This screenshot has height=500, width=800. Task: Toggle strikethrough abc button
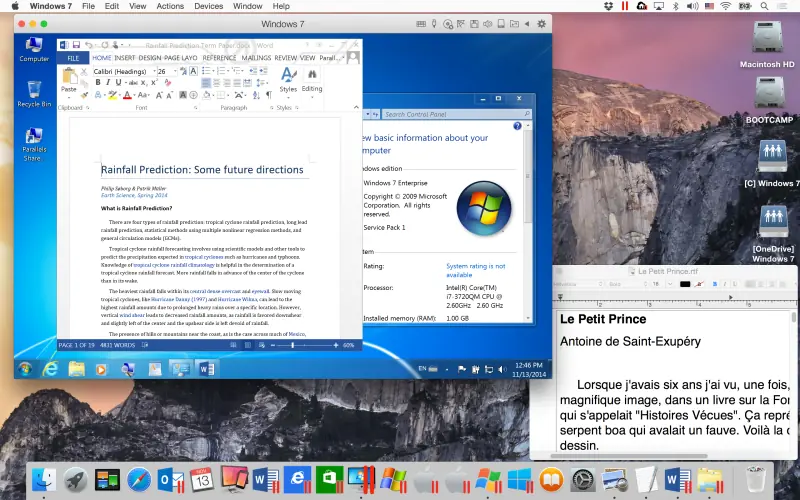click(133, 82)
